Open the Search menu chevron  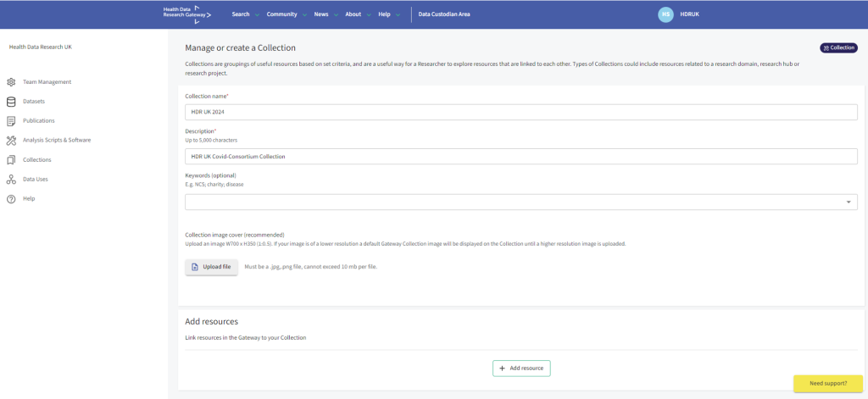tap(257, 15)
